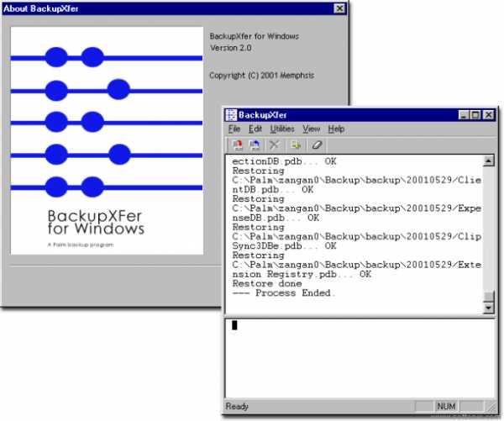Screen dimensions: 504x421
Task: Open the View menu
Action: (311, 129)
